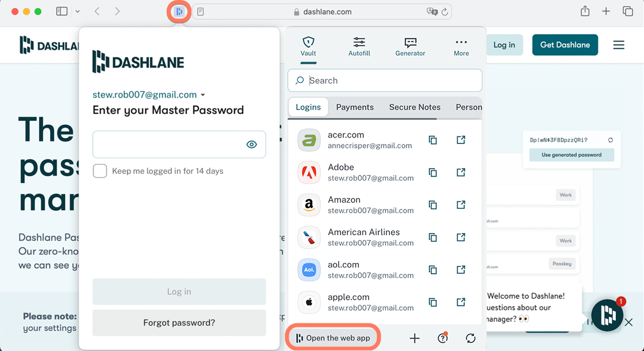Sync the vault with the refresh icon
644x351 pixels.
click(471, 338)
